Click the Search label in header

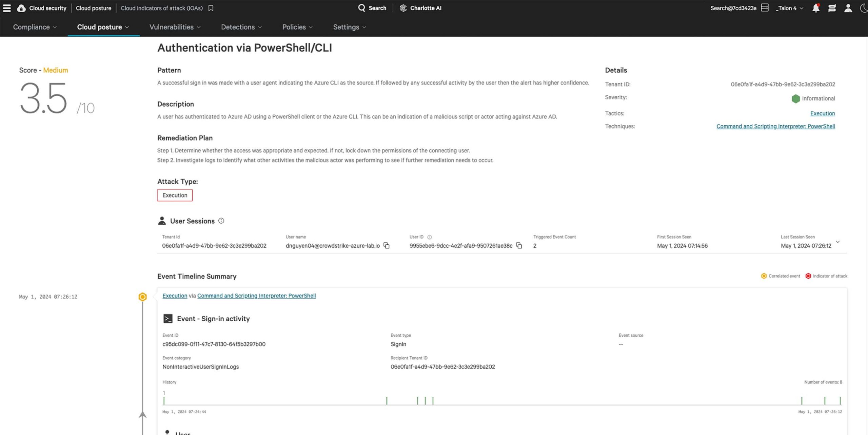377,8
